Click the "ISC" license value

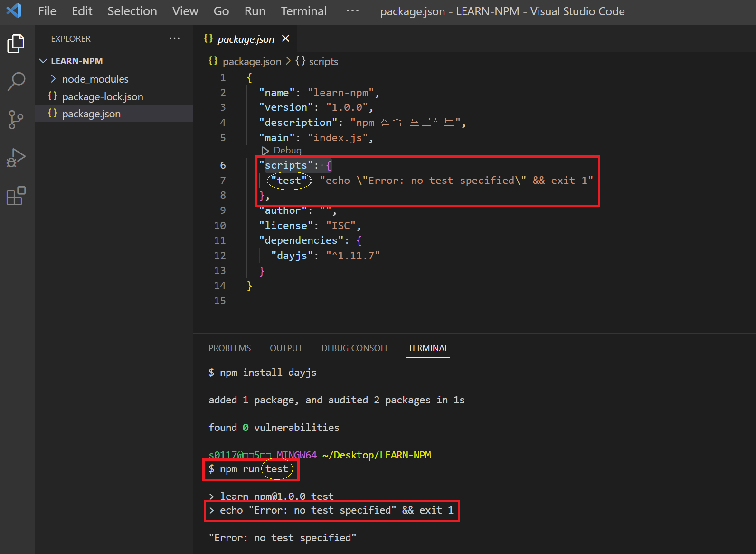click(x=340, y=225)
